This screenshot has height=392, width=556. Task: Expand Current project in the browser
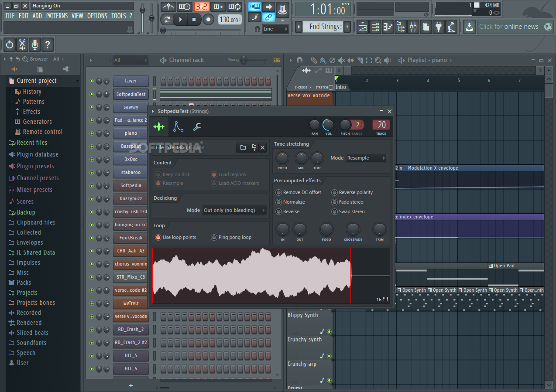43,81
